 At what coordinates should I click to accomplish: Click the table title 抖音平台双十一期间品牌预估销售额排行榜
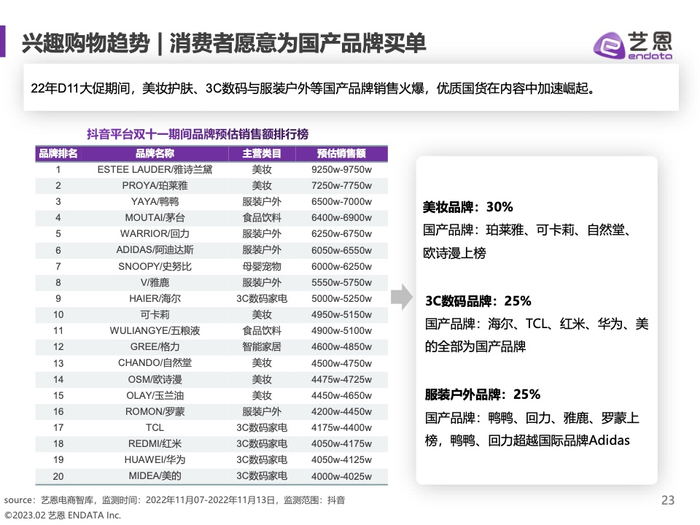click(x=197, y=134)
